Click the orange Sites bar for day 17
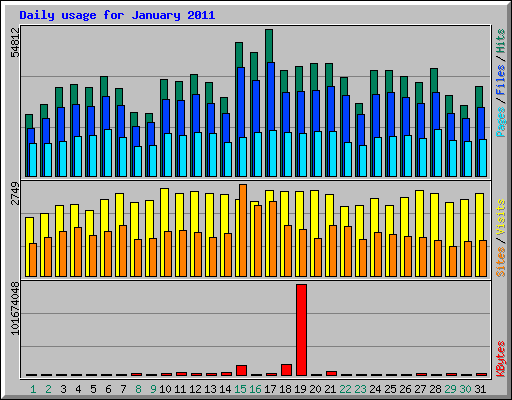512x400 pixels. point(273,239)
